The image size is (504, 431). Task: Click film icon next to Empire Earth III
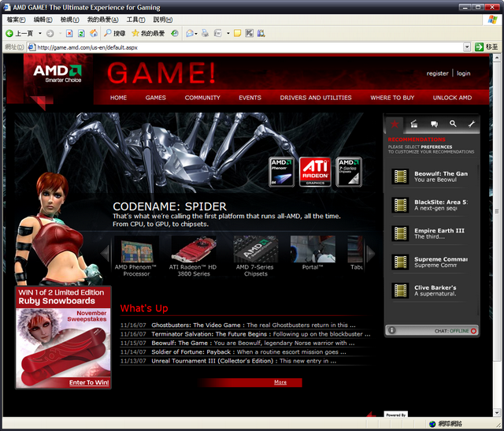(401, 233)
